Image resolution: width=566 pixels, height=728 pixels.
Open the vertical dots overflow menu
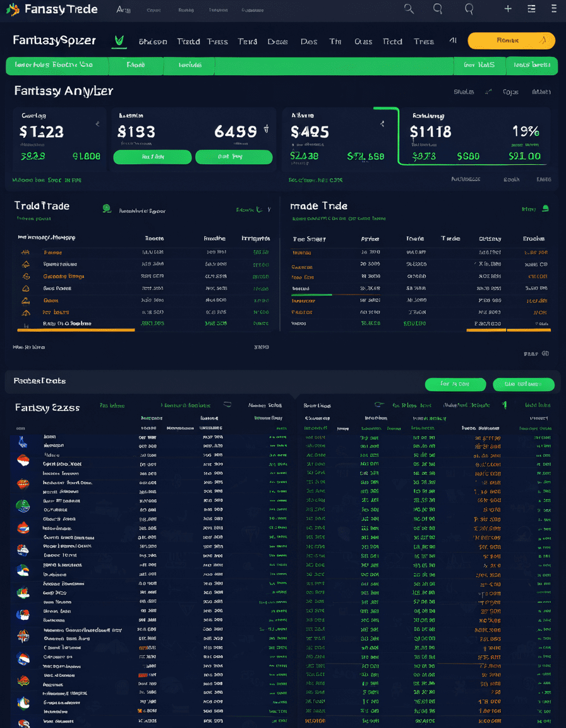tap(553, 8)
